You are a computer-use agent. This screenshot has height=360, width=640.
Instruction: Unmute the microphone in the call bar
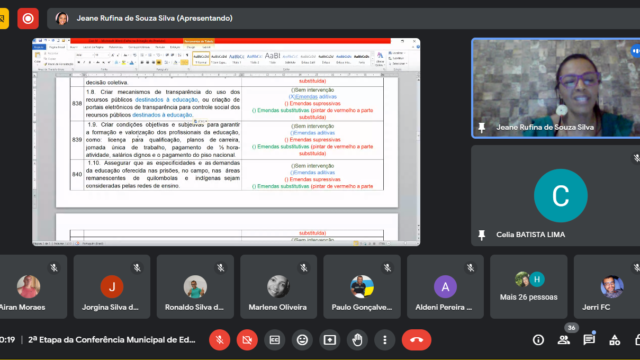click(220, 340)
